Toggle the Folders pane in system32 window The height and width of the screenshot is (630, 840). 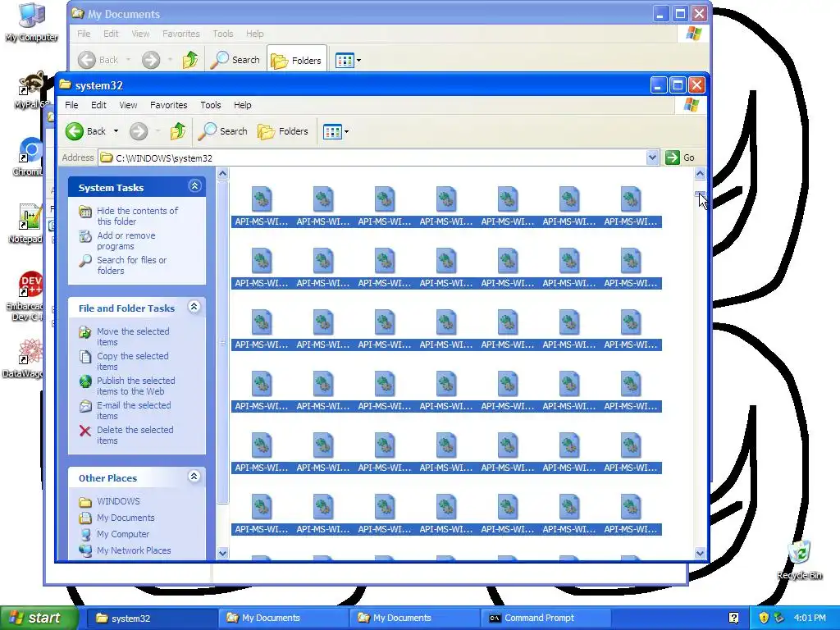(x=283, y=131)
